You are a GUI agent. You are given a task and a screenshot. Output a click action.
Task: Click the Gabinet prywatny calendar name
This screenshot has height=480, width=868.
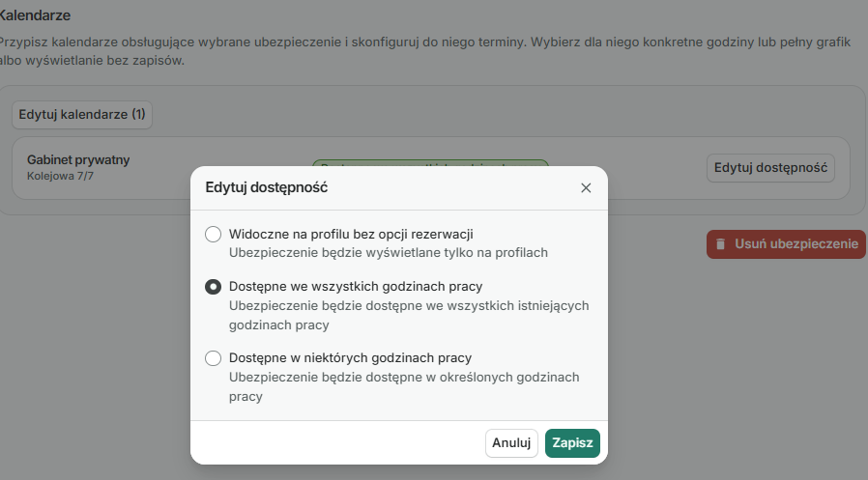[78, 159]
